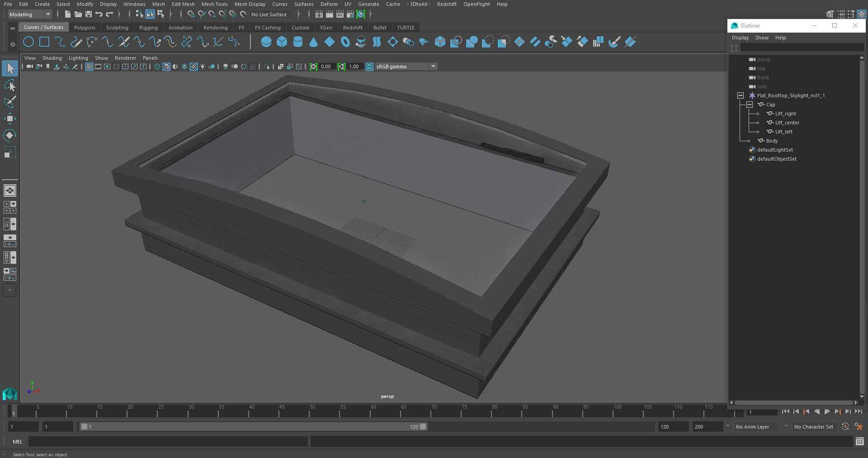Start IPR render
This screenshot has height=458, width=868.
340,14
